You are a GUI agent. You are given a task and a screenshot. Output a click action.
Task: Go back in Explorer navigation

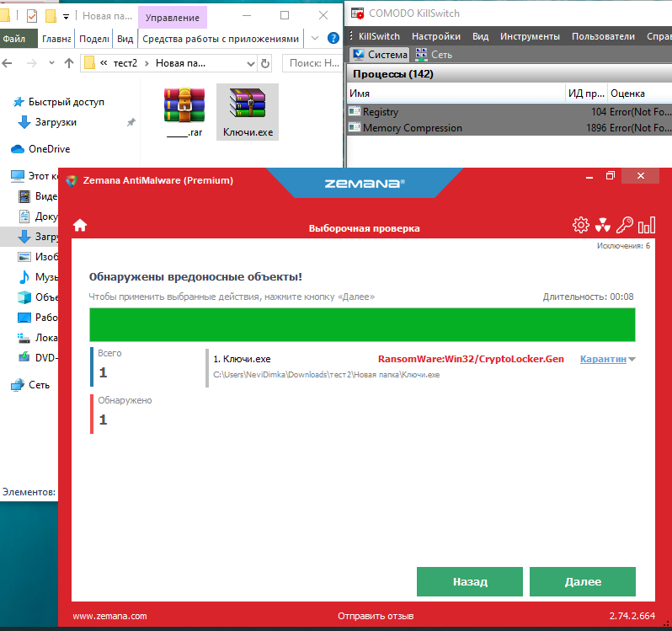pyautogui.click(x=8, y=63)
